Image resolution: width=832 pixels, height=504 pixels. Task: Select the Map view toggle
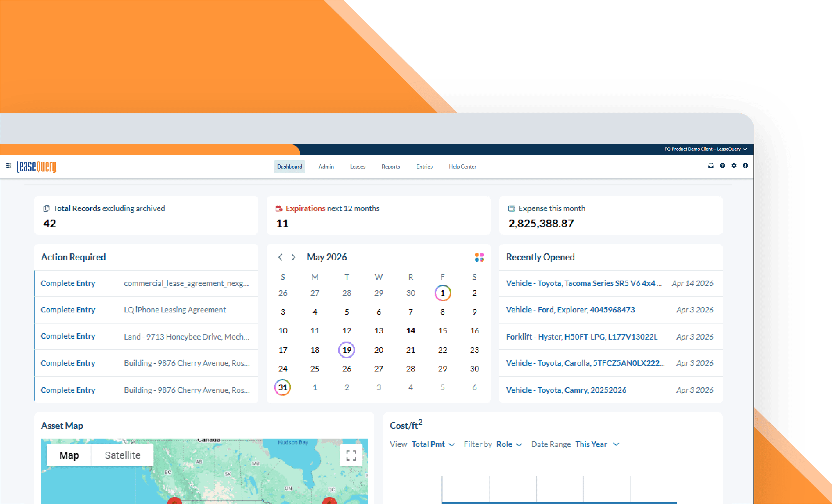point(69,455)
